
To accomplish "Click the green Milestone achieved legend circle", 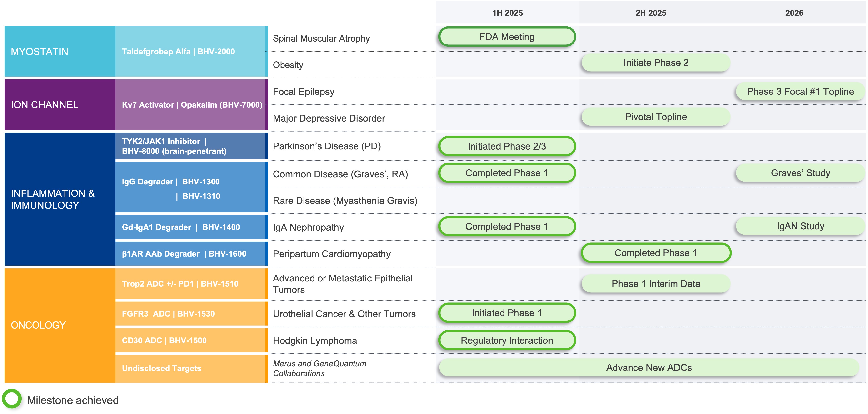I will (12, 399).
